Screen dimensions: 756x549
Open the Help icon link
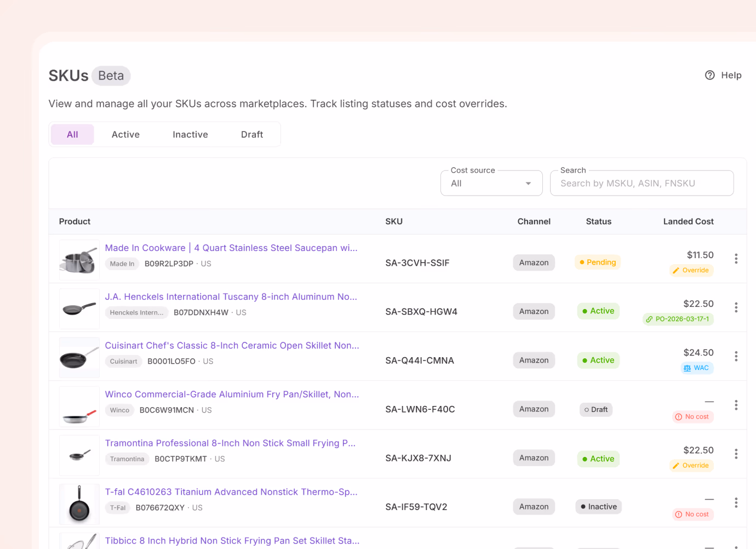[x=723, y=75]
